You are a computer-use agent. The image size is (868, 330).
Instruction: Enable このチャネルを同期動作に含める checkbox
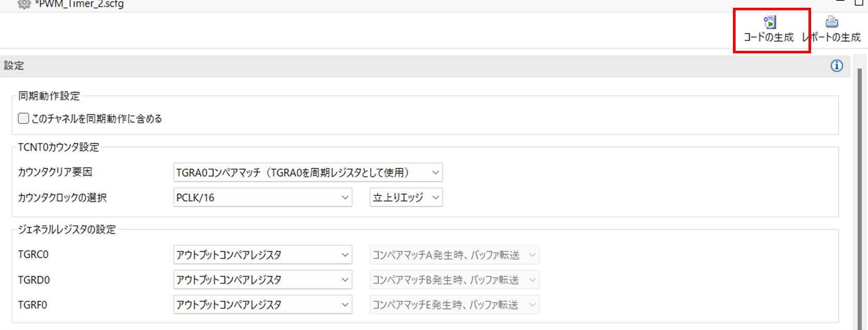24,119
